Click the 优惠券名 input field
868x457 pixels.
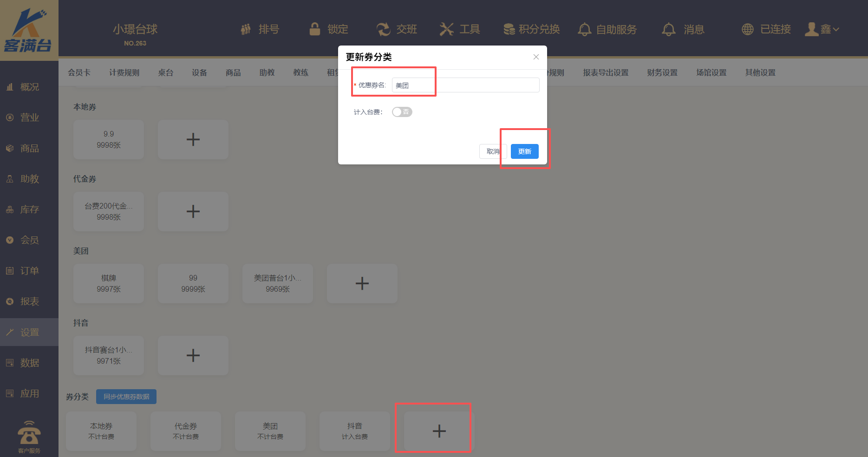[x=465, y=85]
